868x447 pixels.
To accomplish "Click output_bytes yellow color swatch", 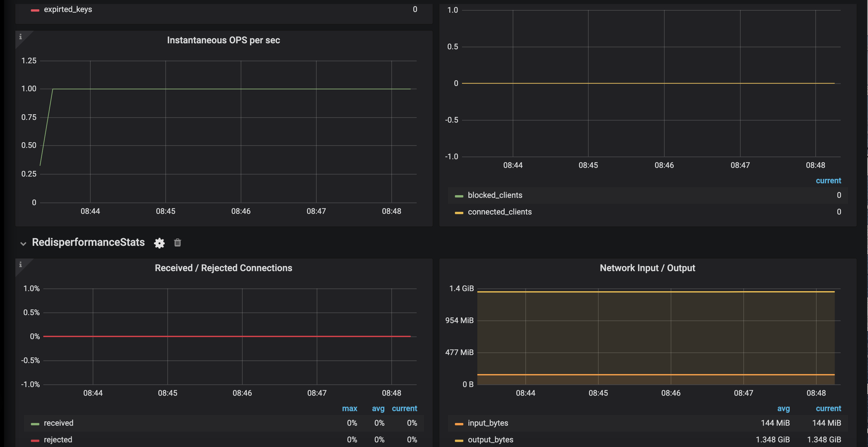I will coord(459,440).
